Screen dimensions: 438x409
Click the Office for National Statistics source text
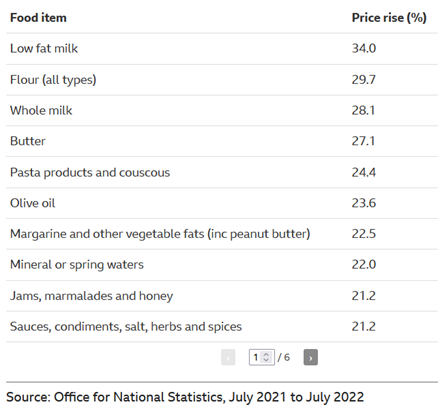(x=138, y=397)
